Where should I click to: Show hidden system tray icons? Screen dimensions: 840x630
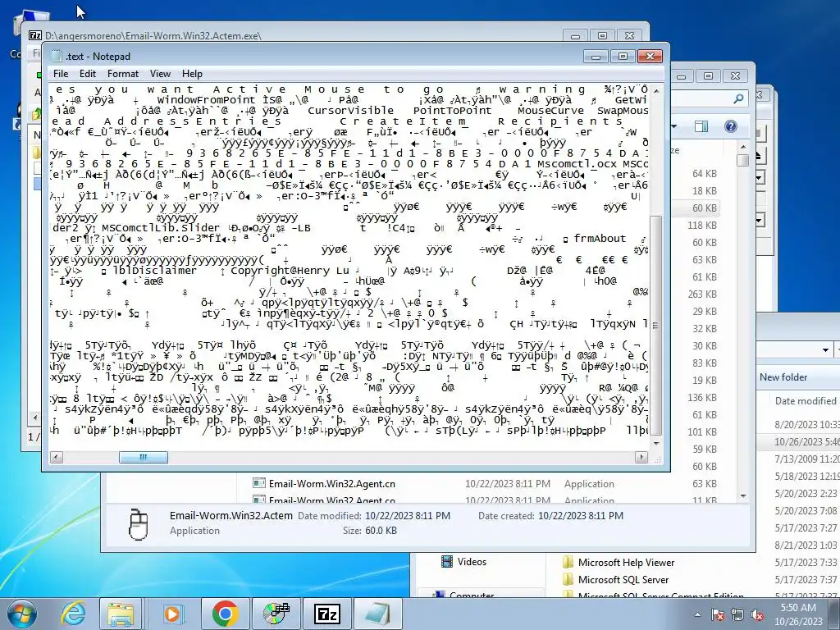point(697,614)
